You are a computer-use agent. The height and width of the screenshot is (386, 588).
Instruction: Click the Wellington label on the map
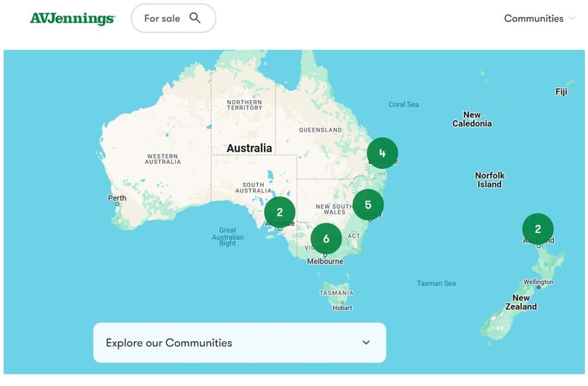coord(538,282)
